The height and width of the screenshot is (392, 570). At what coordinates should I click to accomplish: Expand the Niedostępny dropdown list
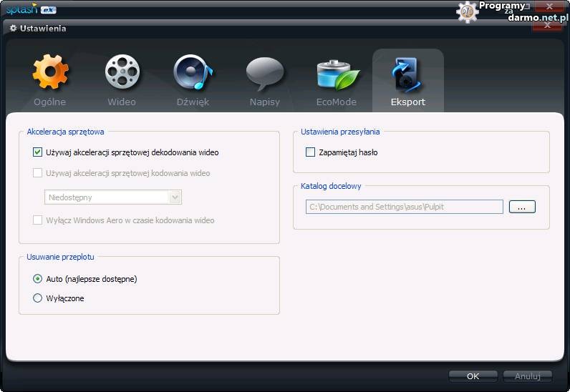(x=174, y=197)
